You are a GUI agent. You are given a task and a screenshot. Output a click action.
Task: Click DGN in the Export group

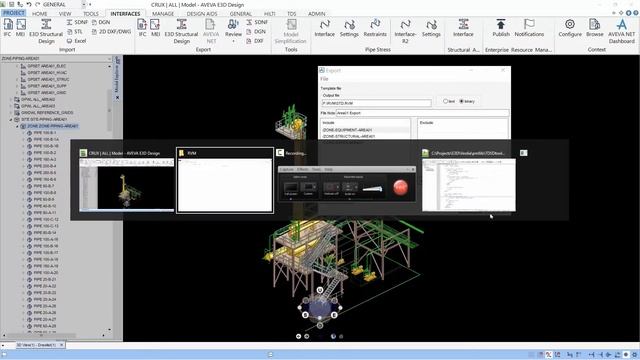256,31
